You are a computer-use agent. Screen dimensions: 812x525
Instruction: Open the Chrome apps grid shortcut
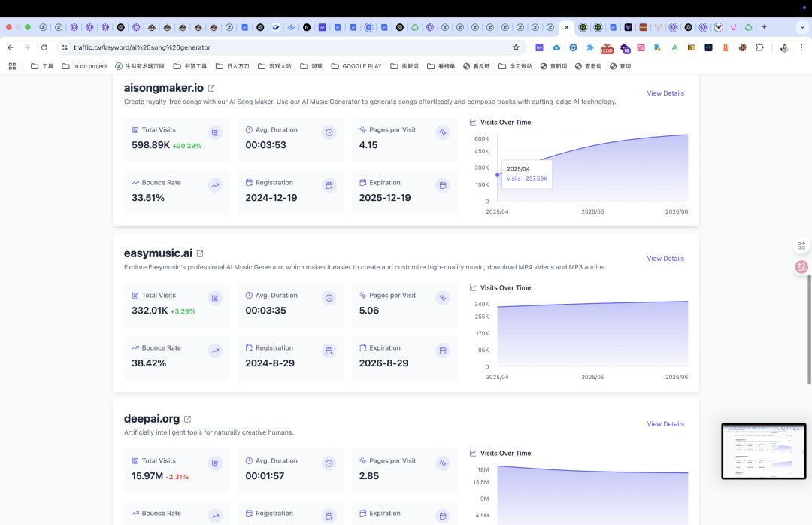13,66
